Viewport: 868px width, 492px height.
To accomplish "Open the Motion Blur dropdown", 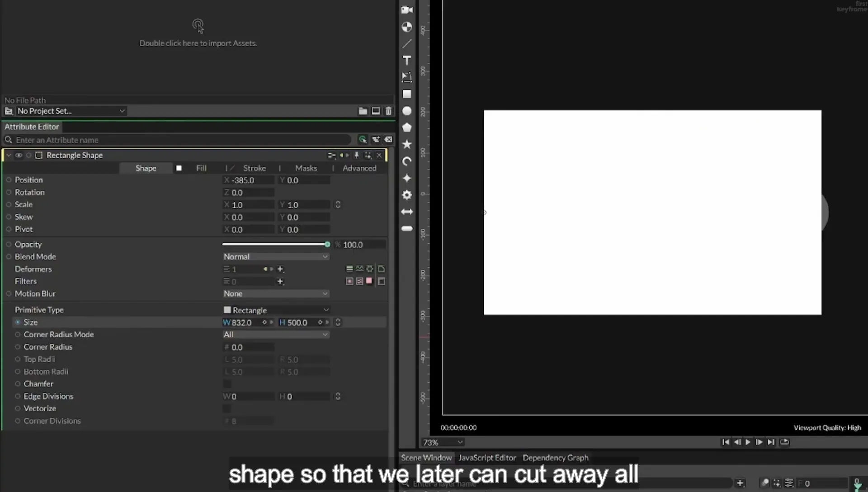I will tap(276, 294).
